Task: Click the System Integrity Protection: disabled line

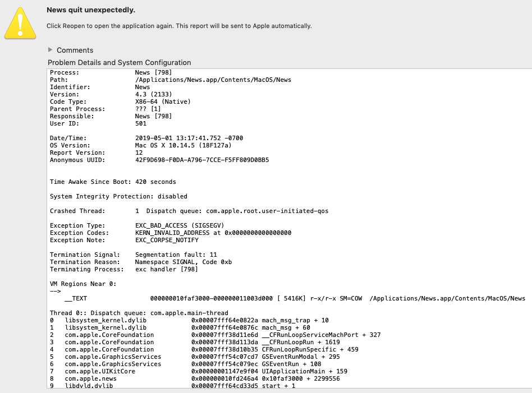Action: coord(118,196)
